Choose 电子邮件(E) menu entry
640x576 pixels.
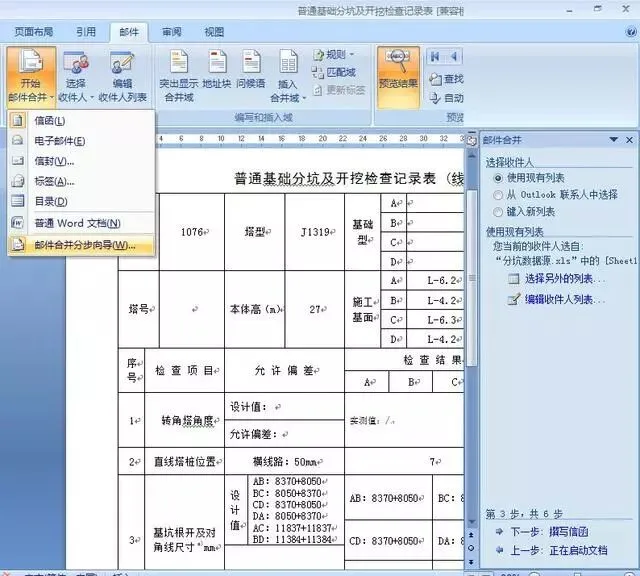tap(81, 141)
